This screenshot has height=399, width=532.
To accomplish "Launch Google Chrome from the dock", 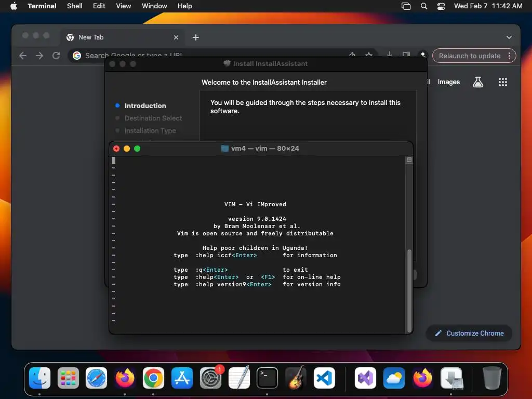I will tap(153, 378).
